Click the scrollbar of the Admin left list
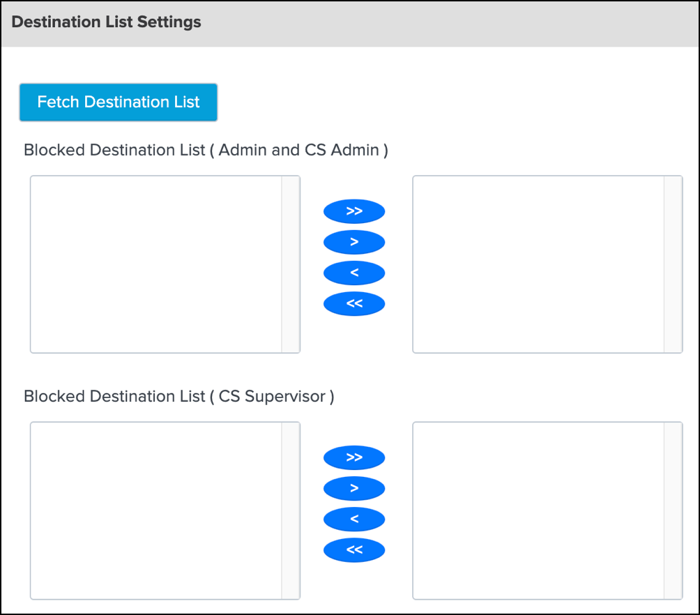The image size is (700, 615). point(294,264)
